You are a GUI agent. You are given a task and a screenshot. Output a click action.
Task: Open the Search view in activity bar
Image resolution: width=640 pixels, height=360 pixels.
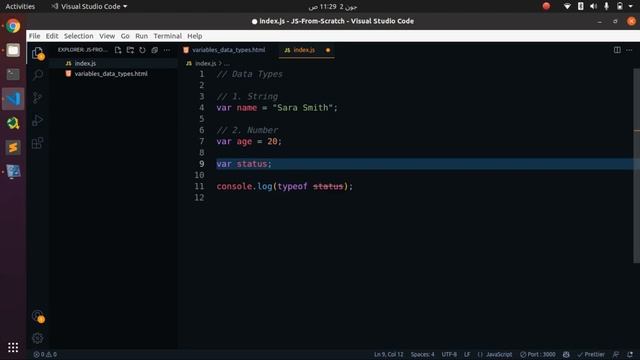click(38, 75)
